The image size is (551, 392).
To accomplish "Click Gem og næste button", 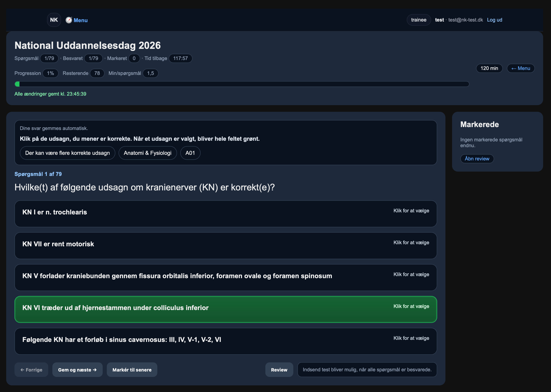I will click(77, 370).
